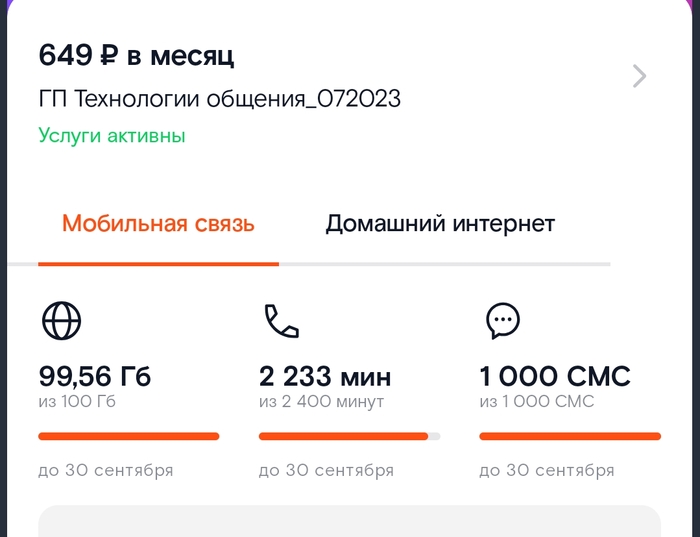Click the grey card below the usage stats
This screenshot has height=537, width=700.
coord(349,522)
